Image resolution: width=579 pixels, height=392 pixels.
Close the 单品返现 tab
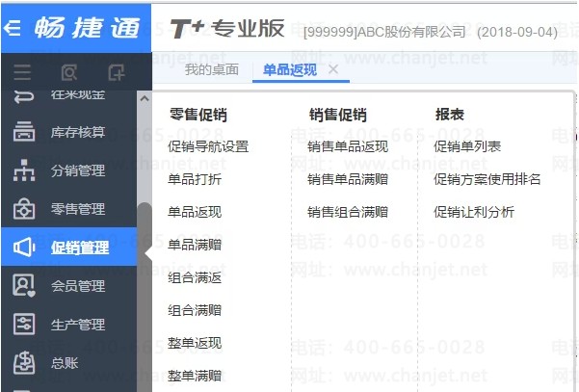point(333,69)
